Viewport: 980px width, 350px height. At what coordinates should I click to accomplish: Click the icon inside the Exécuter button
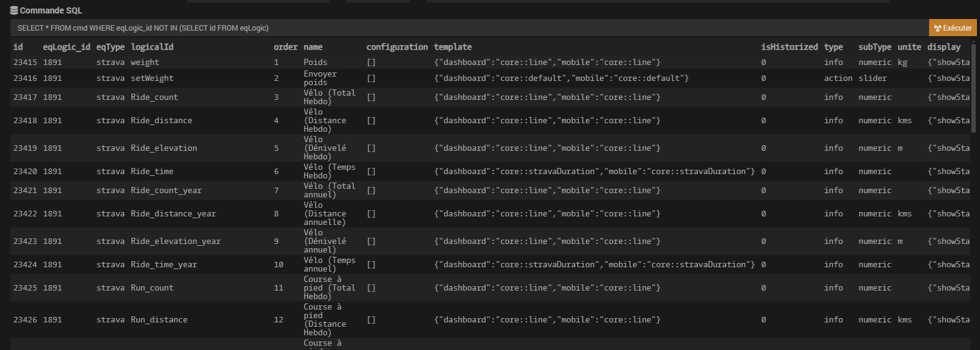pos(938,28)
